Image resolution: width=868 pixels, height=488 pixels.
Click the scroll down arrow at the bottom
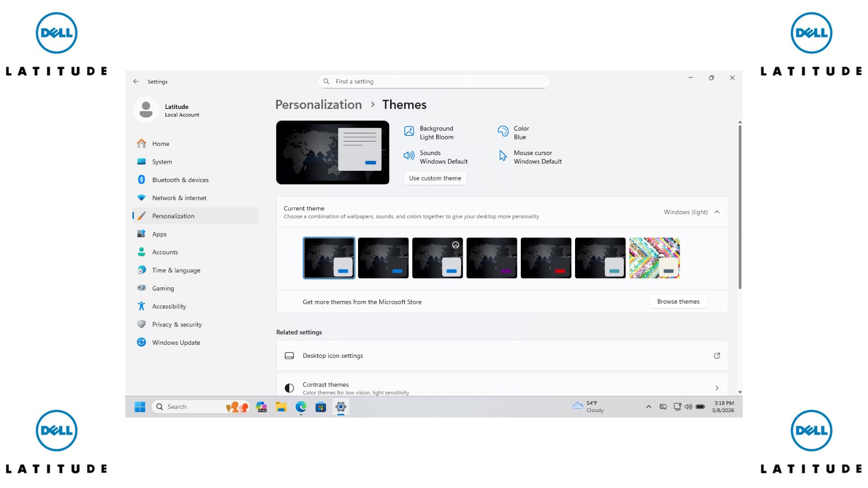739,392
